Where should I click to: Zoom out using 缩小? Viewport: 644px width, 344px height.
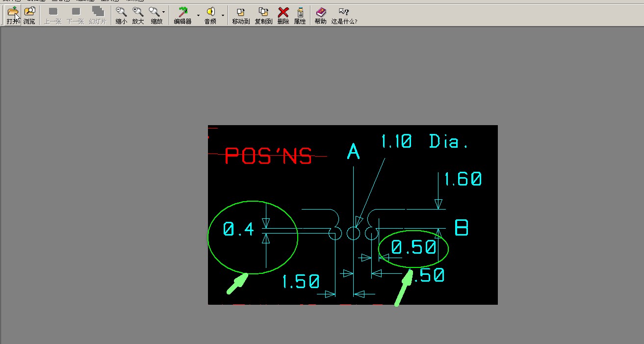[x=121, y=15]
